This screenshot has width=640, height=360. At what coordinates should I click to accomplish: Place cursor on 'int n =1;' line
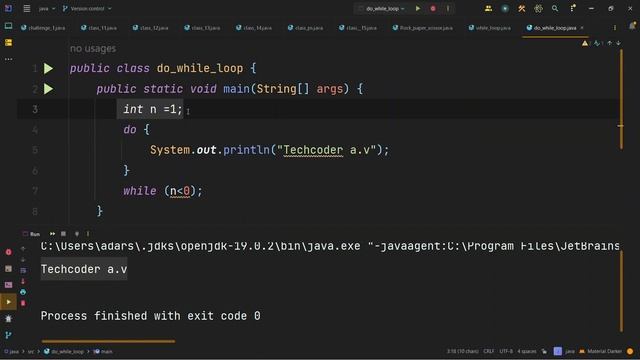(x=153, y=109)
